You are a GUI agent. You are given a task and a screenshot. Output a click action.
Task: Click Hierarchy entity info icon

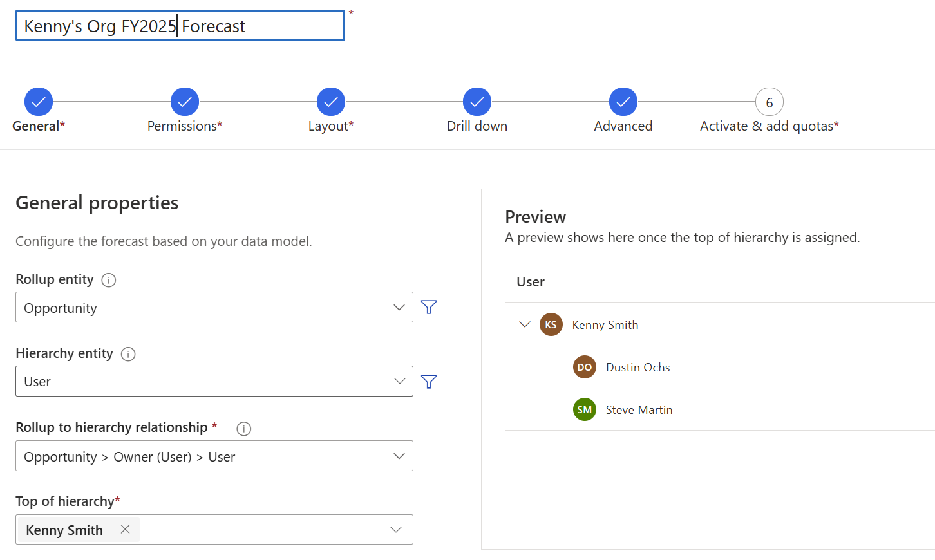click(x=128, y=354)
